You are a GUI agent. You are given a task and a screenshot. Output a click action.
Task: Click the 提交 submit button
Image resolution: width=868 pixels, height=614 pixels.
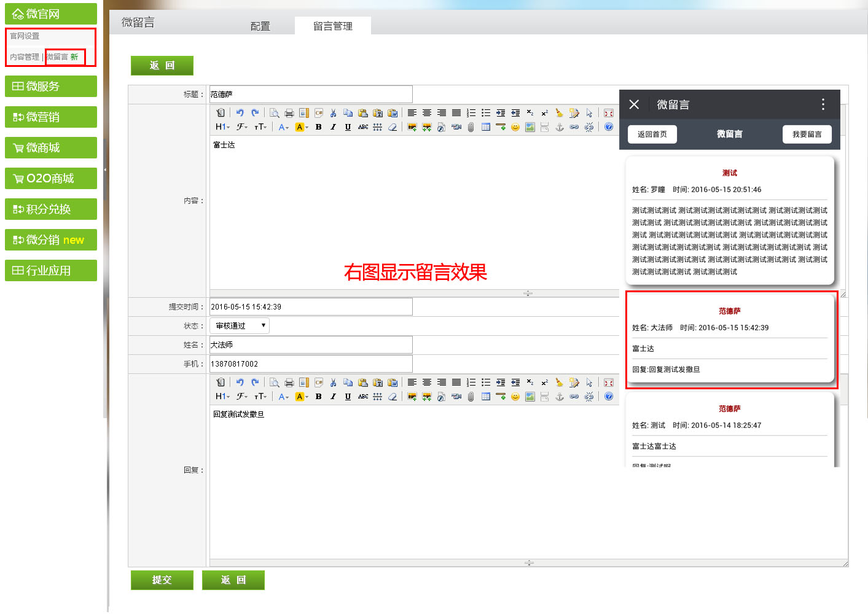point(162,580)
